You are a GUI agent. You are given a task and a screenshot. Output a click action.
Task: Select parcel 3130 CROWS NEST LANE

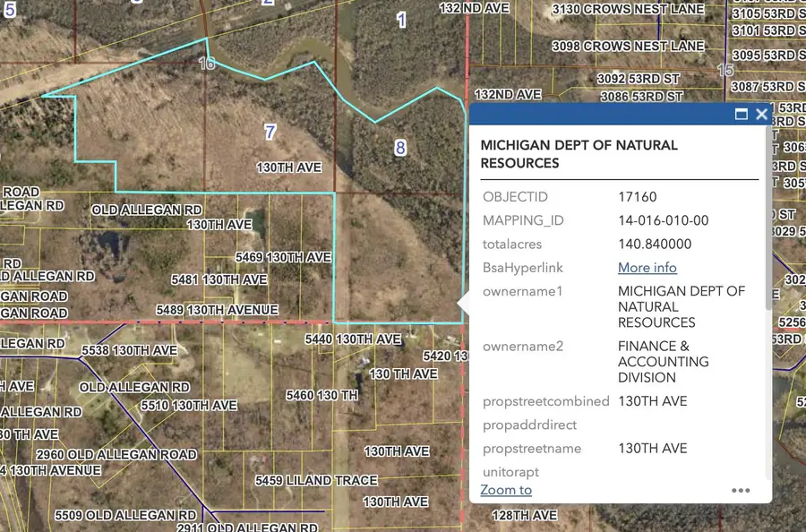point(627,9)
